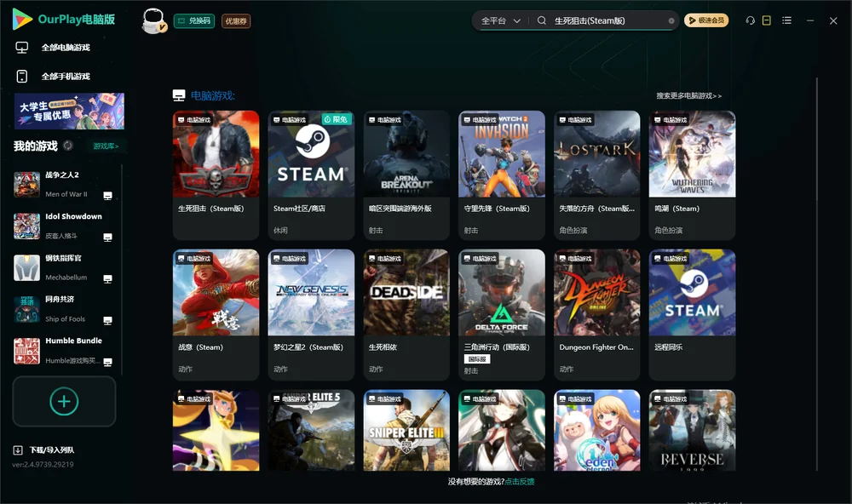Refresh the 我的游戏 list
This screenshot has width=852, height=504.
pyautogui.click(x=68, y=146)
